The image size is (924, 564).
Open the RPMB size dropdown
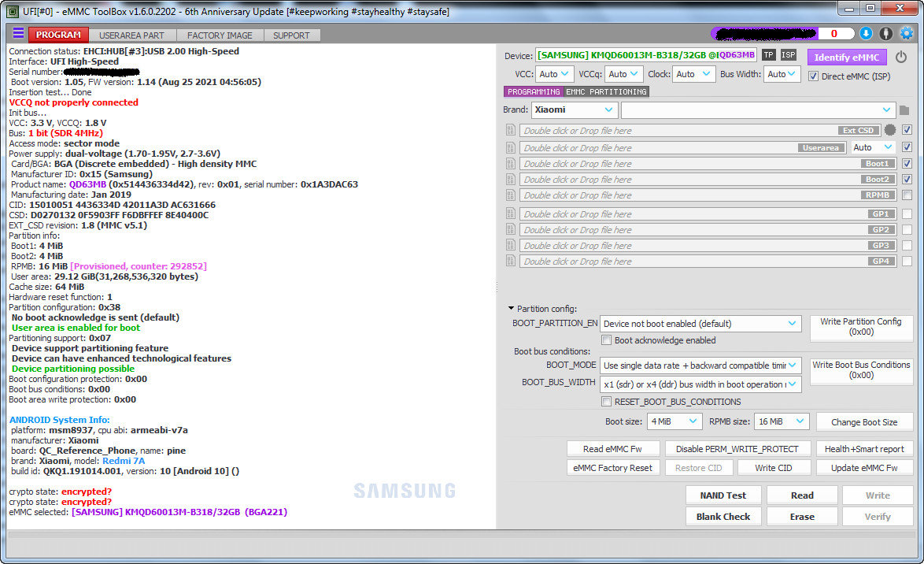pyautogui.click(x=782, y=422)
